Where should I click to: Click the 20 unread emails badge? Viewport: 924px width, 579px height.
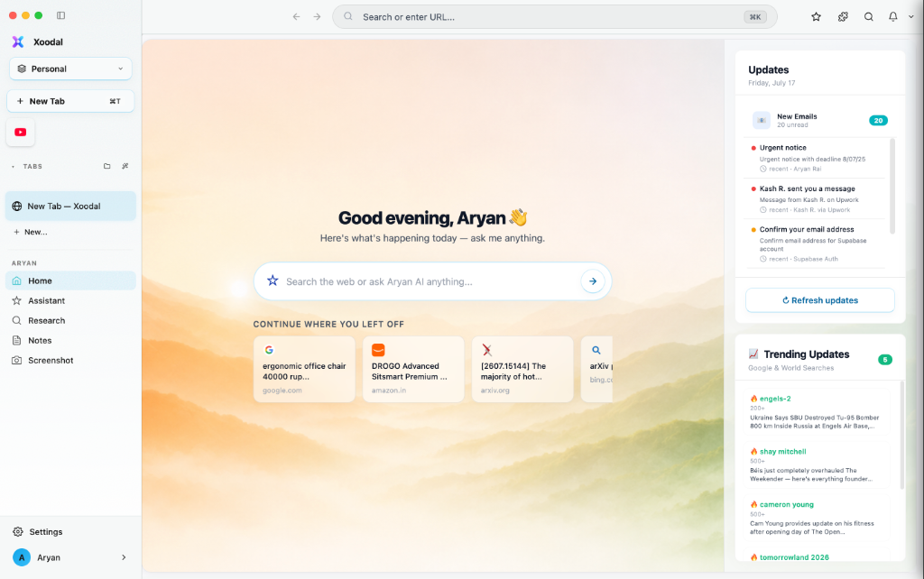878,120
